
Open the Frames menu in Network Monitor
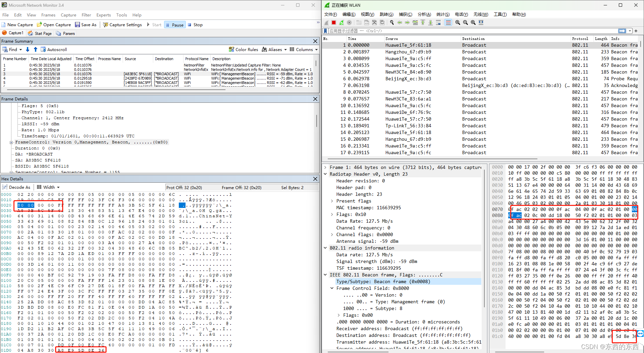[48, 15]
